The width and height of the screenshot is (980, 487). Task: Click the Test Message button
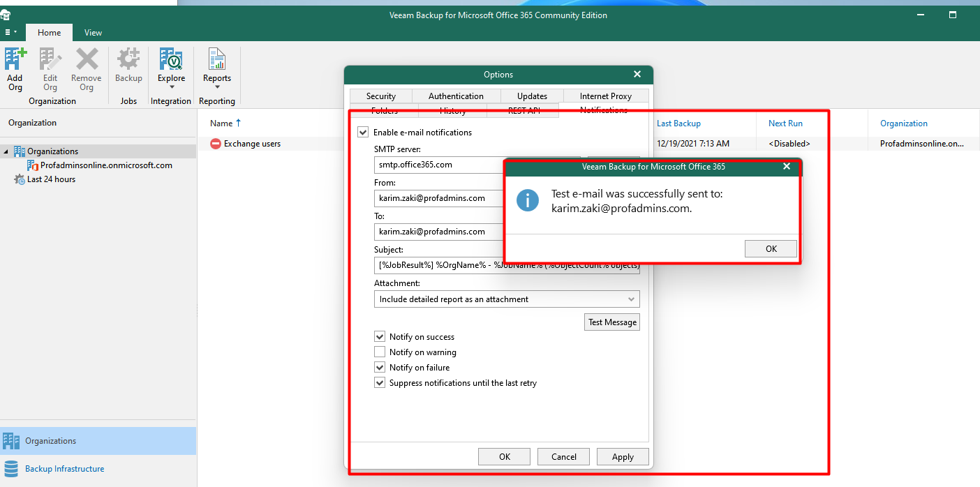point(612,322)
